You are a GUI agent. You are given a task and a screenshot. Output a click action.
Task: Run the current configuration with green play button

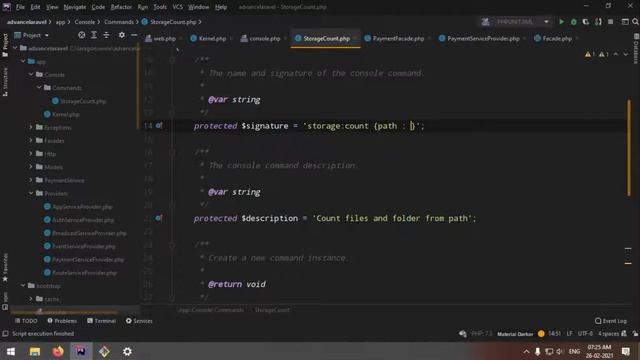pos(562,22)
